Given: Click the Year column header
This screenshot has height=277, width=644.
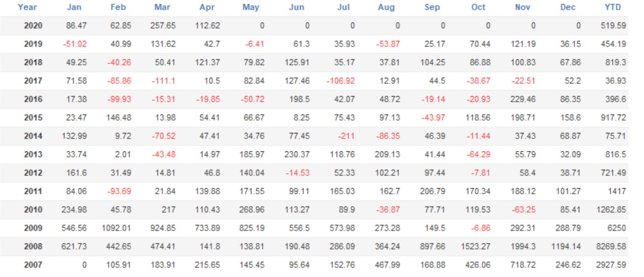Looking at the screenshot, I should (27, 7).
